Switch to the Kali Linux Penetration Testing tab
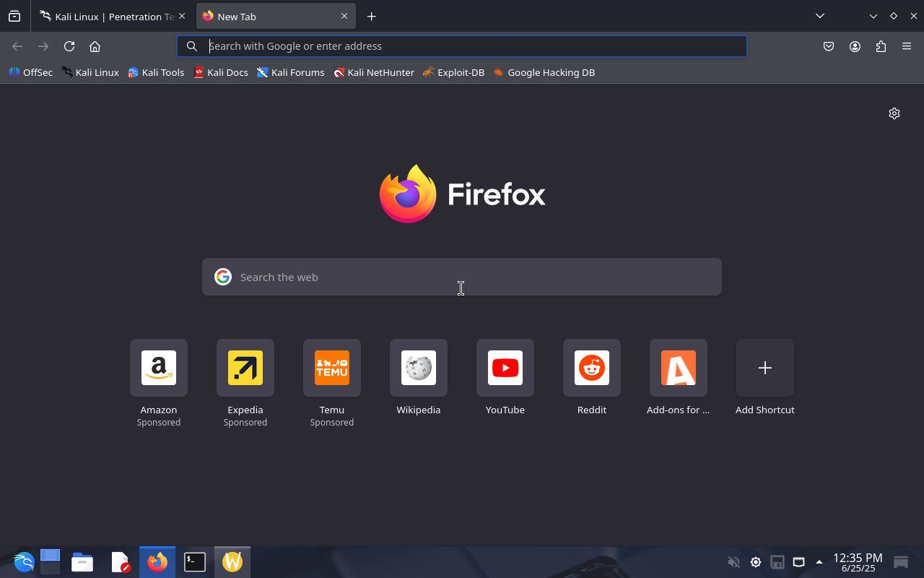The height and width of the screenshot is (578, 924). click(x=113, y=16)
